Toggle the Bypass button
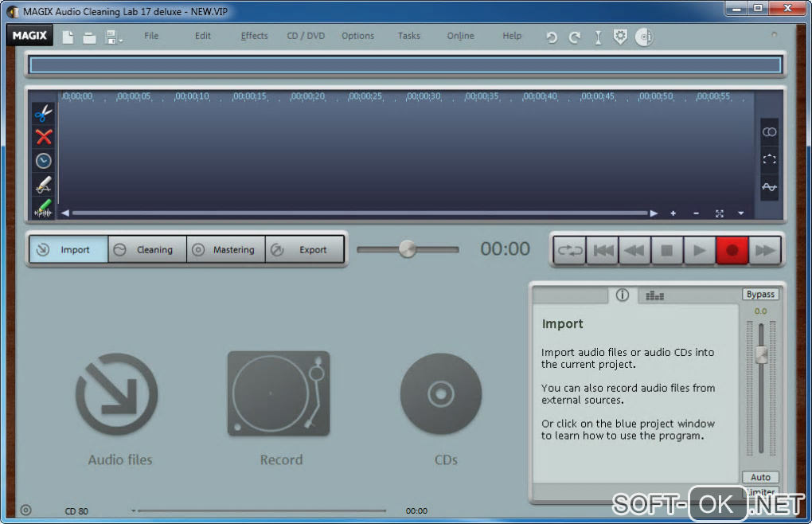Image resolution: width=812 pixels, height=524 pixels. (x=760, y=294)
